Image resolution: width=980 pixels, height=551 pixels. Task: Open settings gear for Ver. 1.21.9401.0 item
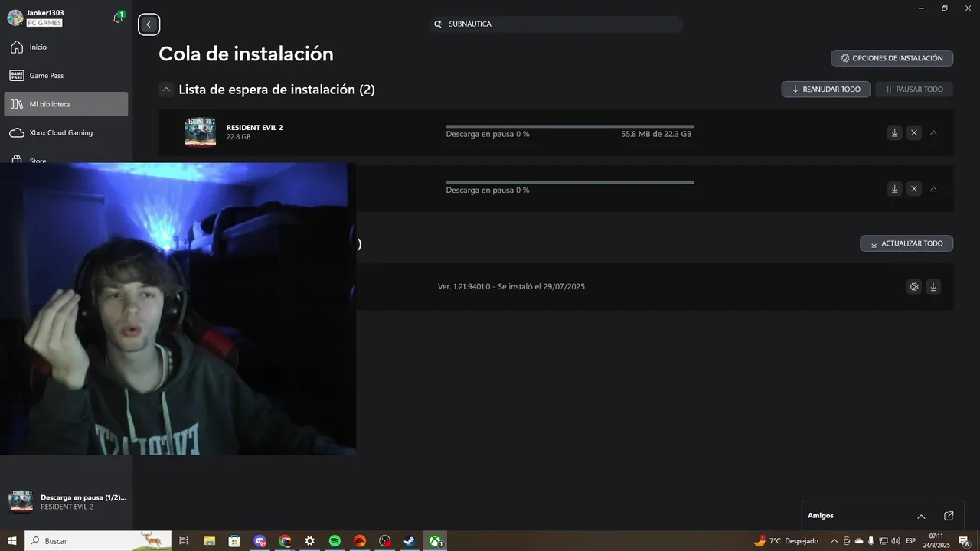tap(913, 287)
